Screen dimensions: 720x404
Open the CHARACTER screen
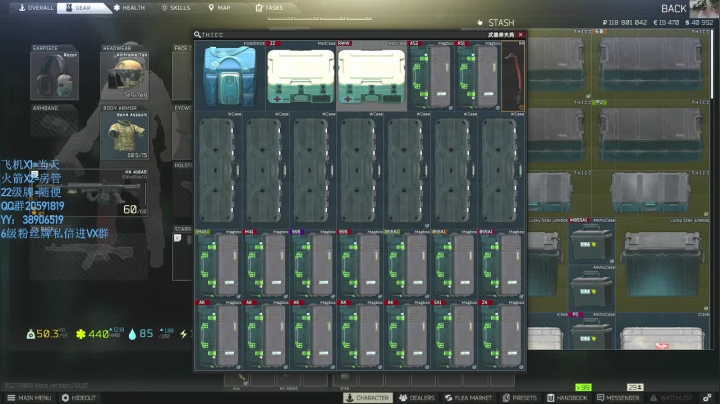(x=367, y=398)
